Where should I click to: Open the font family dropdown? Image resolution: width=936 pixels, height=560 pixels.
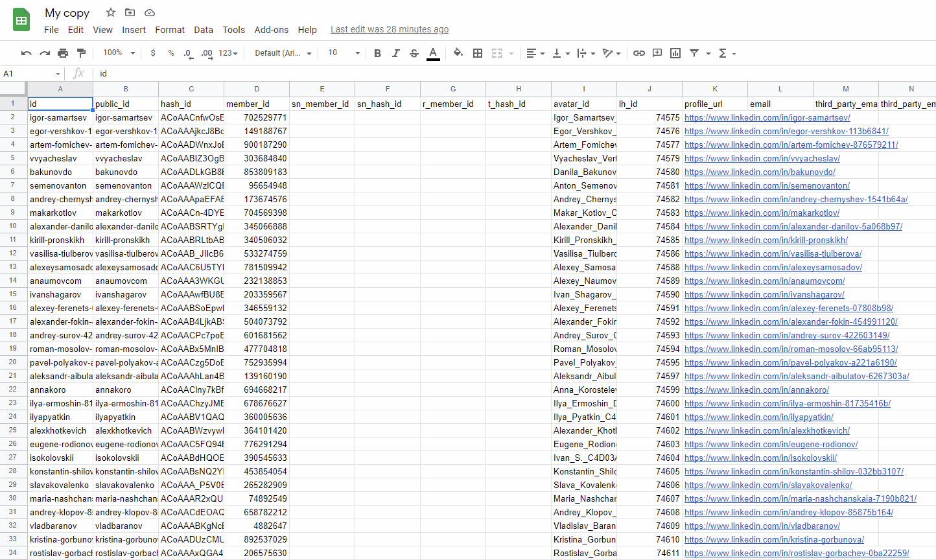(283, 53)
